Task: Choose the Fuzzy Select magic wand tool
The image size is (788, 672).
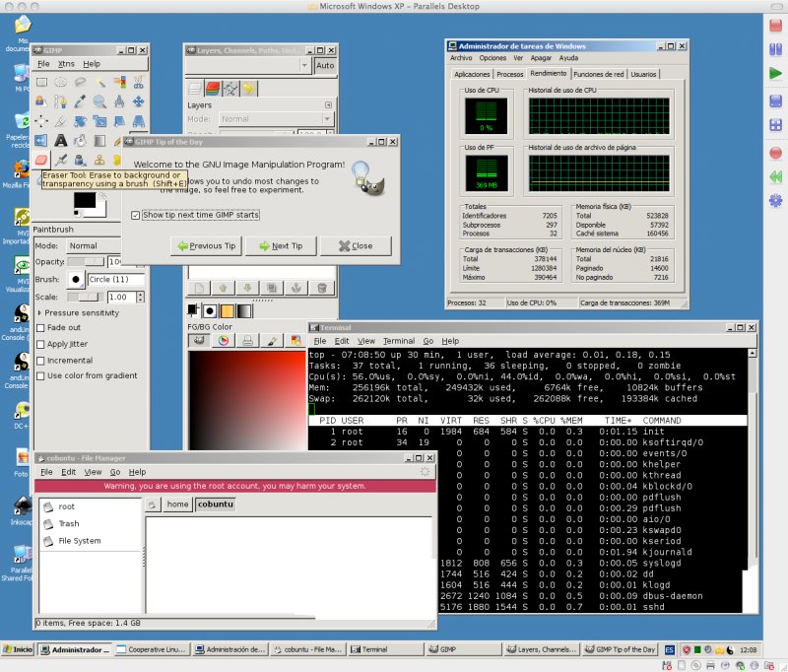Action: pyautogui.click(x=100, y=82)
